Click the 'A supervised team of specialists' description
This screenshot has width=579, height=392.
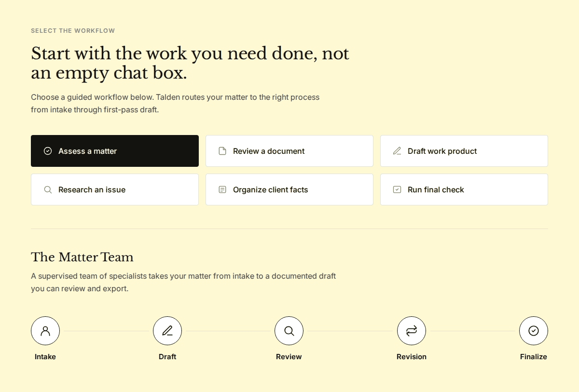[x=183, y=283]
